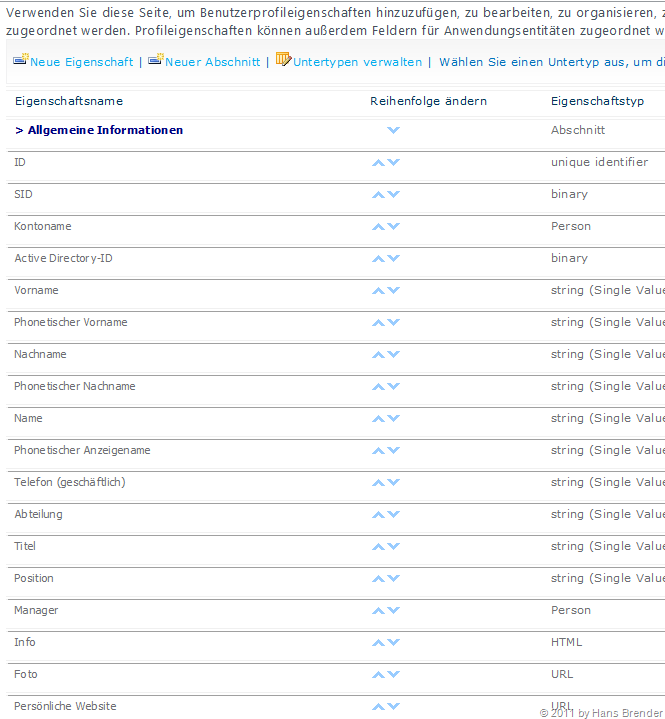Click the Untertypen verwalten icon

283,60
